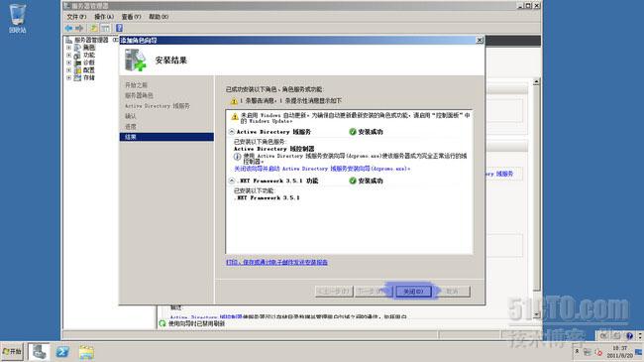Click the Forward arrow in Server Manager toolbar
This screenshot has width=644, height=362.
click(79, 28)
